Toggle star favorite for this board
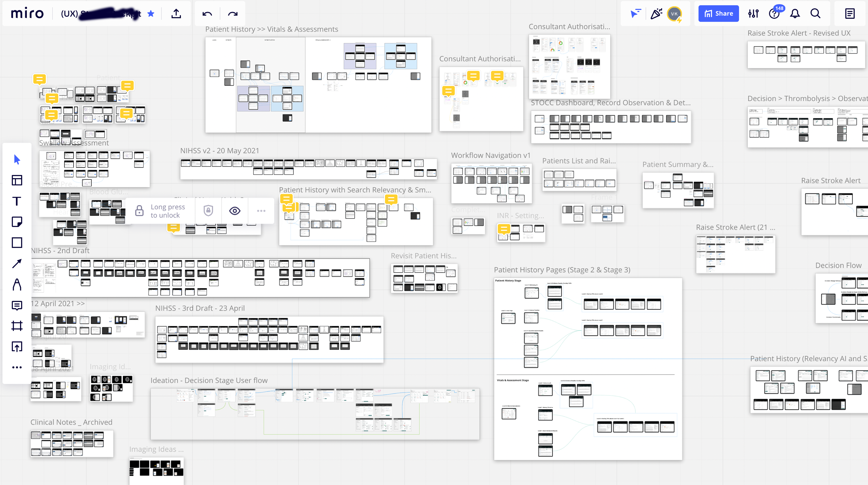This screenshot has width=868, height=485. coord(151,14)
